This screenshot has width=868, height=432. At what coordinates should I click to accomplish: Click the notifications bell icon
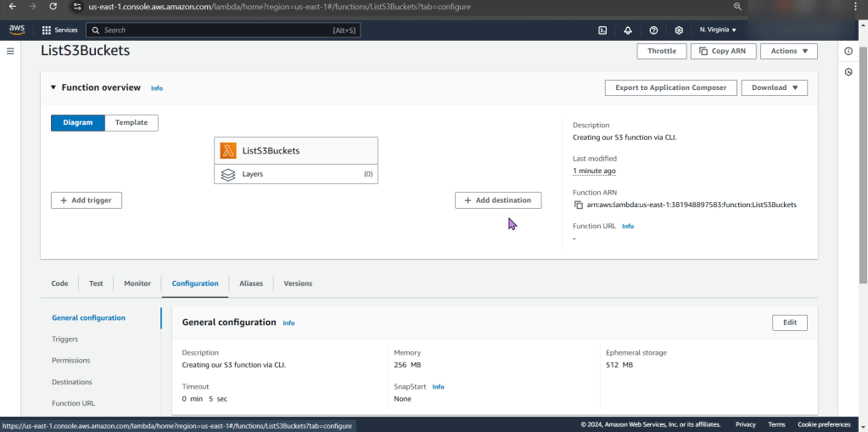(x=628, y=30)
